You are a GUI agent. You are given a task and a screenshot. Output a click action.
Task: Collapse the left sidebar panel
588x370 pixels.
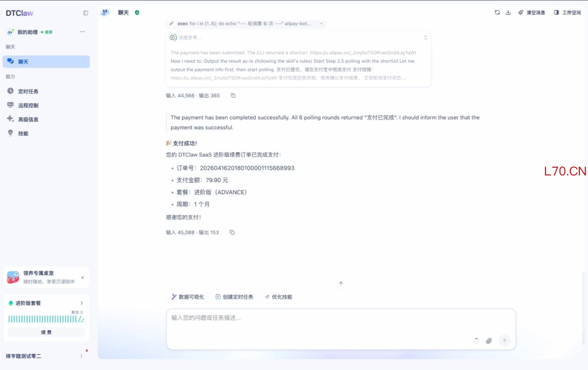85,13
